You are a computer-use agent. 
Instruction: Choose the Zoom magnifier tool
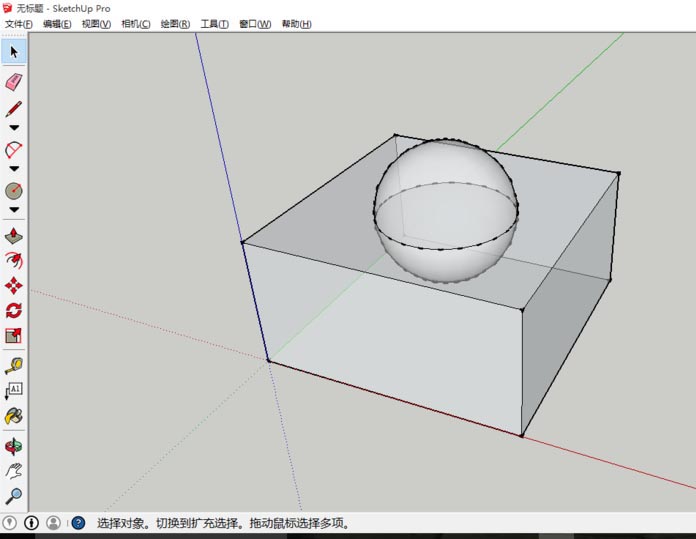coord(14,496)
